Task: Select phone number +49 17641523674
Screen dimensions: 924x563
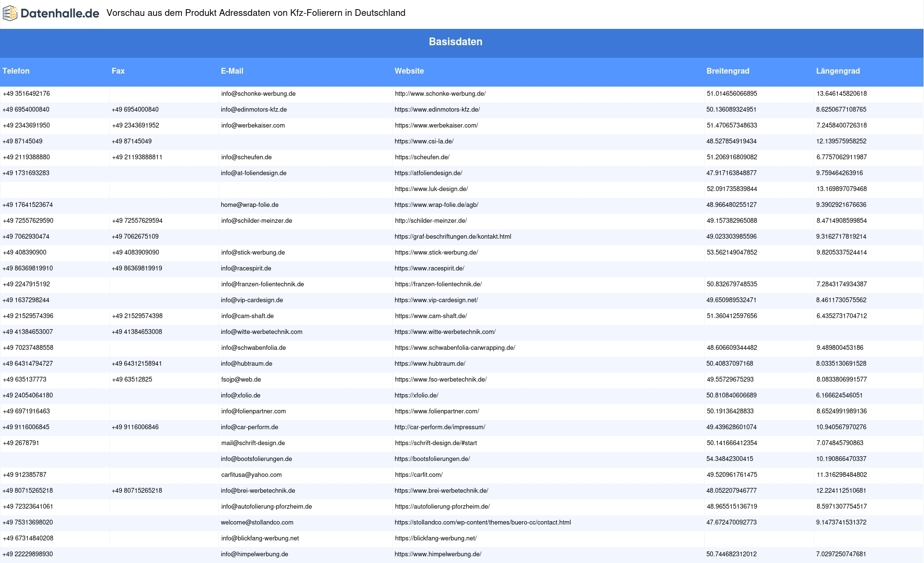Action: coord(27,205)
